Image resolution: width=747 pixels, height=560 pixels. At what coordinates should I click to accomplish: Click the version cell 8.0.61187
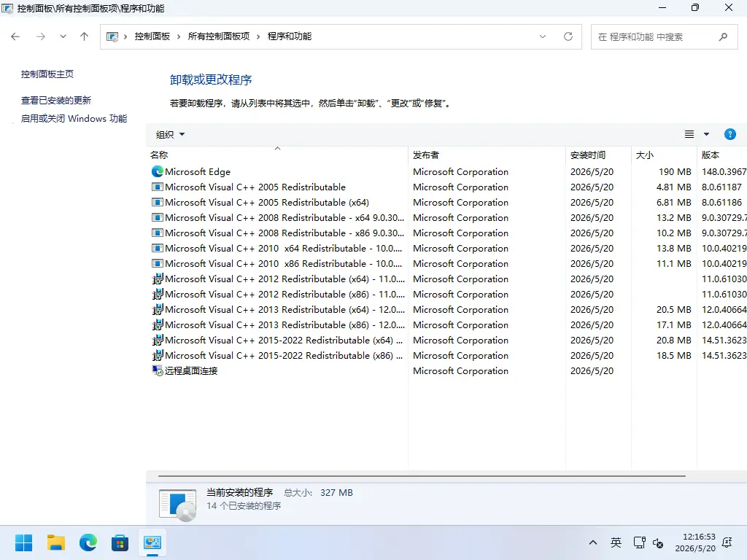(721, 187)
